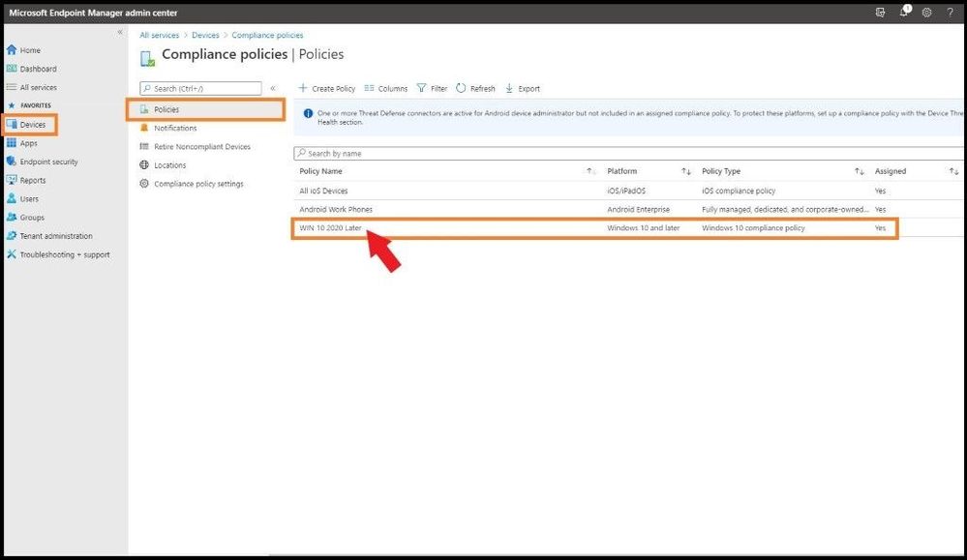Image resolution: width=967 pixels, height=560 pixels.
Task: Open Compliance policy settings
Action: point(192,184)
